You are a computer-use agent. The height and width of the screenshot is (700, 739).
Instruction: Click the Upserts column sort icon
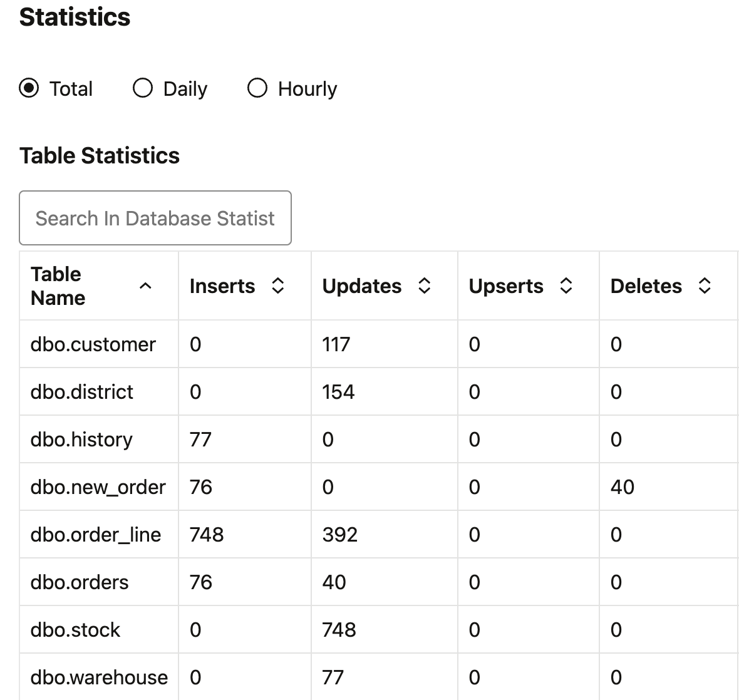(566, 286)
